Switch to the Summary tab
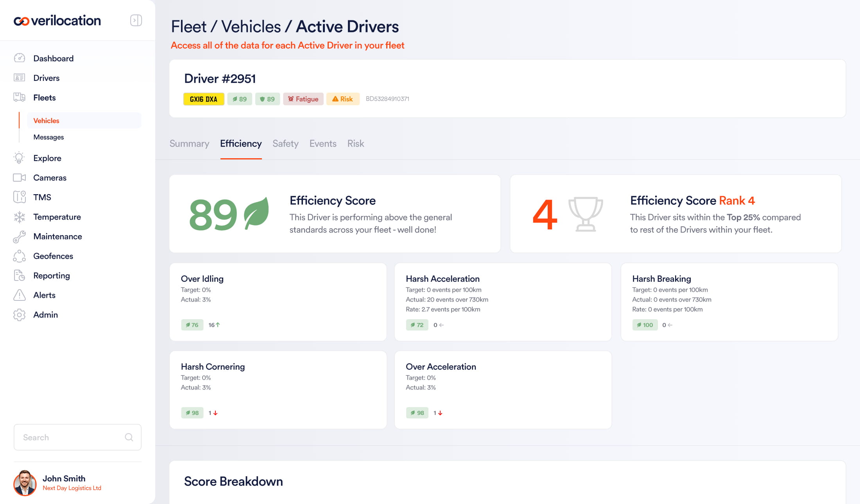 [189, 143]
